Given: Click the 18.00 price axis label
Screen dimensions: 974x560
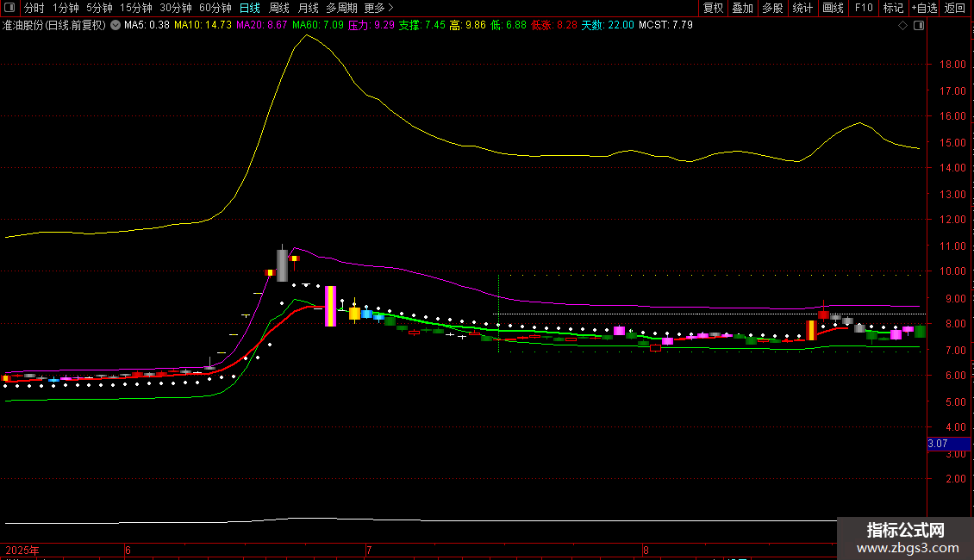Looking at the screenshot, I should click(952, 64).
